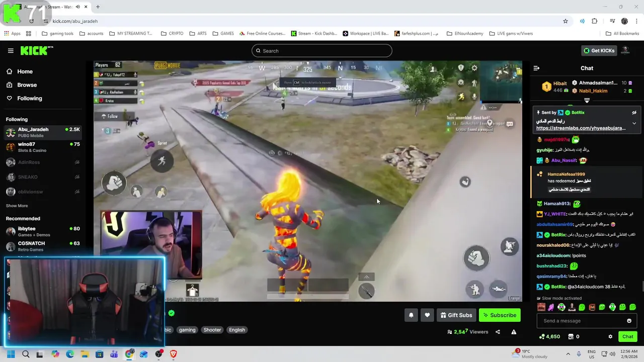Open GAMES bookmark folder
This screenshot has height=362, width=644.
click(x=223, y=34)
